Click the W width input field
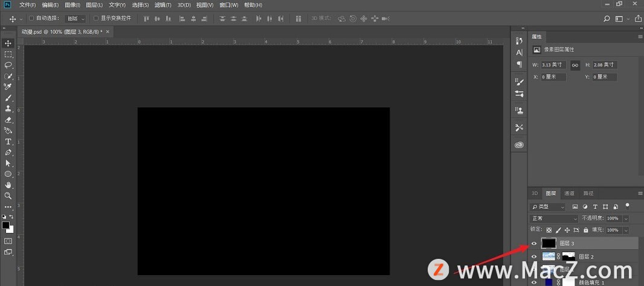Image resolution: width=644 pixels, height=286 pixels. (553, 65)
